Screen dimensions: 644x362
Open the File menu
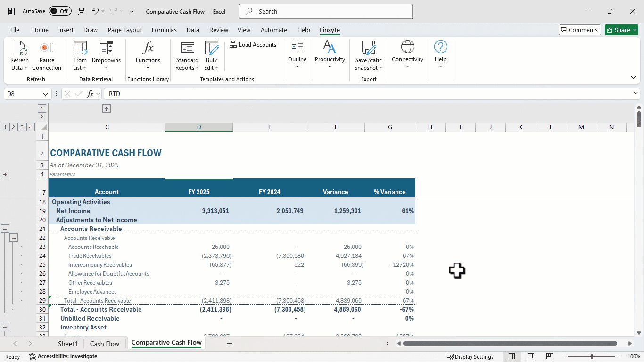pyautogui.click(x=15, y=30)
